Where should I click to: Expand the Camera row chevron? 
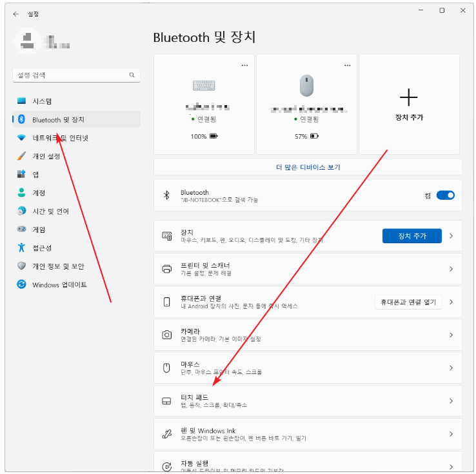click(x=451, y=335)
